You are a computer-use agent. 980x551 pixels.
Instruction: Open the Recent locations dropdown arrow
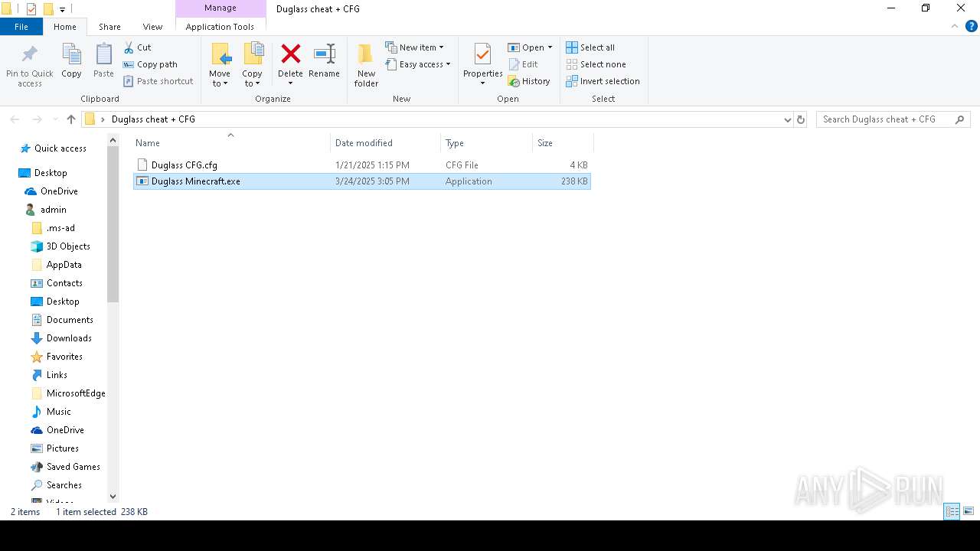click(55, 119)
